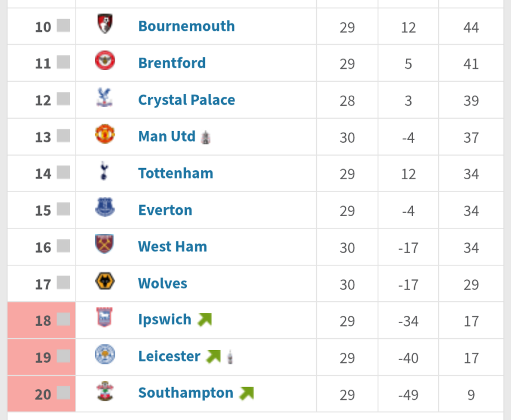Click Wolves' points value of 29
The height and width of the screenshot is (420, 511).
click(471, 284)
